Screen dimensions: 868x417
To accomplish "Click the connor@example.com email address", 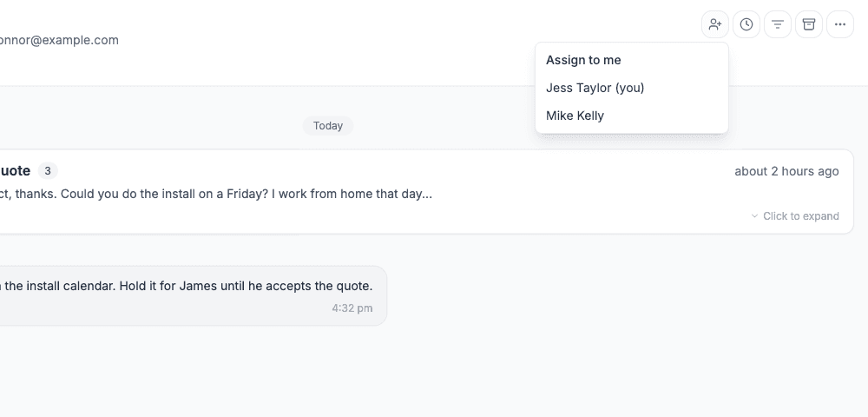I will coord(59,40).
